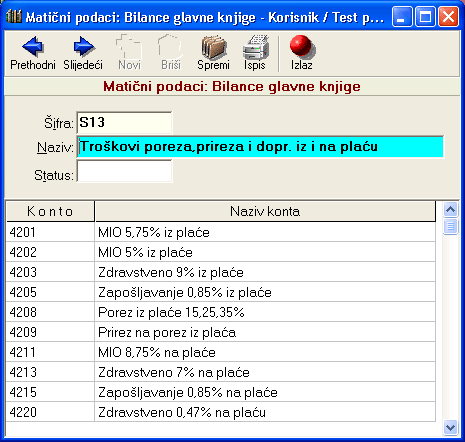Click scrollbar down arrow of the table
The height and width of the screenshot is (442, 465).
(x=450, y=427)
